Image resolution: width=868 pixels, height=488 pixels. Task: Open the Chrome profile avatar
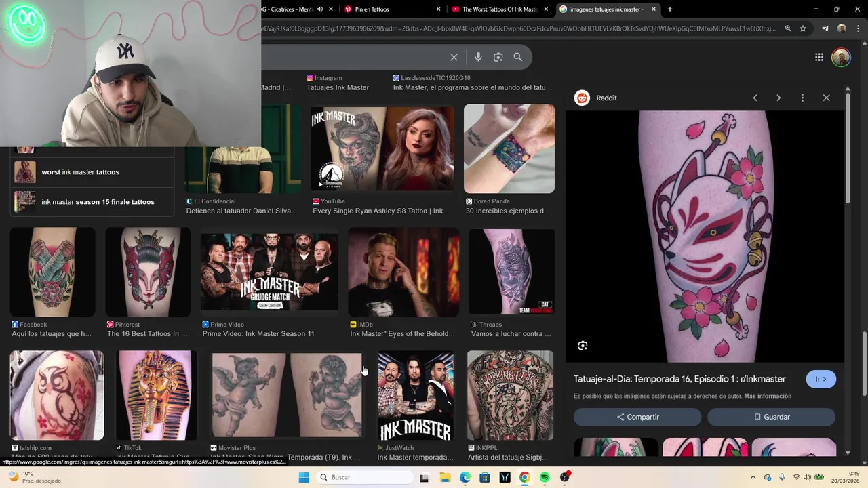tap(842, 28)
